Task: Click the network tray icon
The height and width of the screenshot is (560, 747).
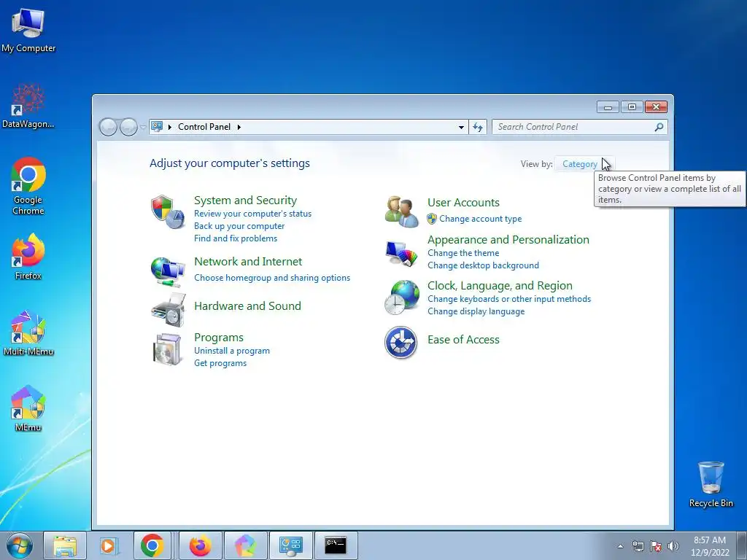Action: coord(638,546)
